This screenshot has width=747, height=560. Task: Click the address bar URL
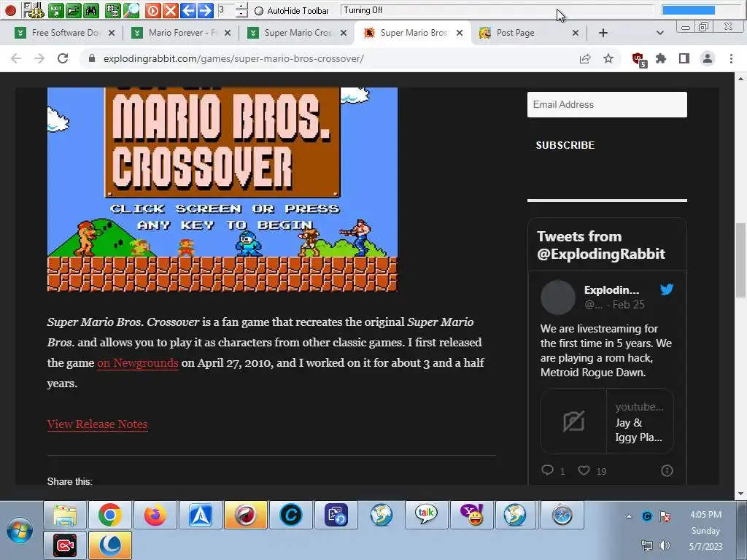click(233, 58)
